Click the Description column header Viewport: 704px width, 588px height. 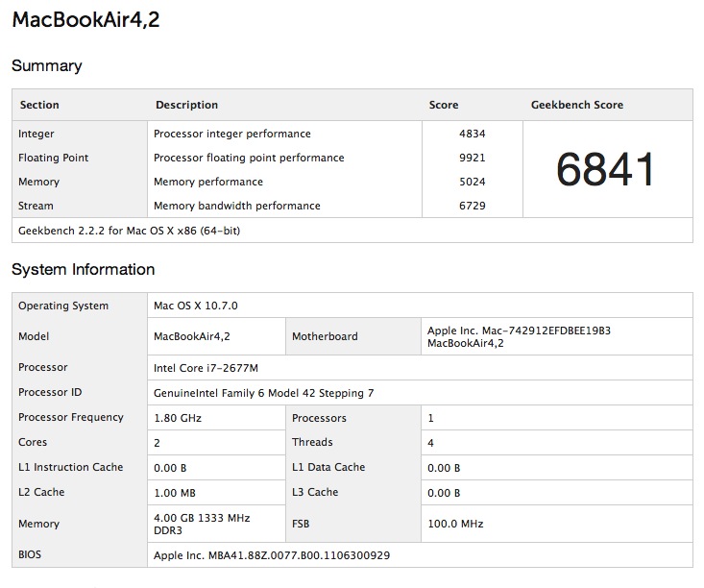pos(186,105)
